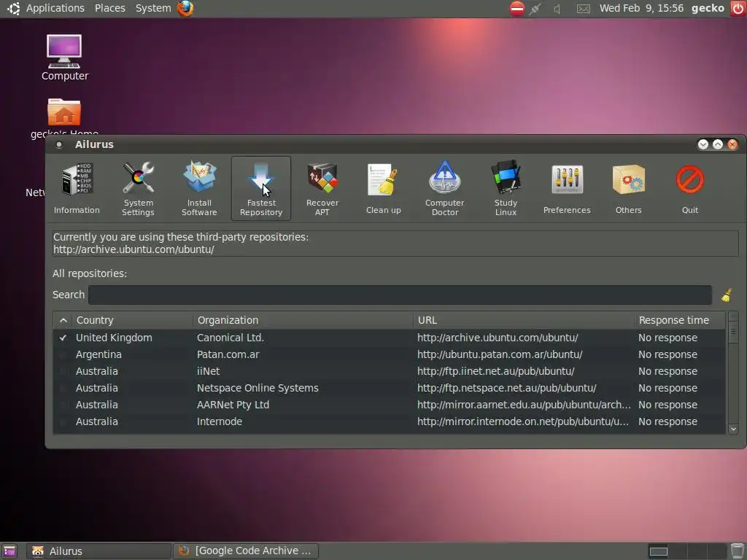Click the red no-entry panel icon
Screen dimensions: 747x560
(x=517, y=8)
